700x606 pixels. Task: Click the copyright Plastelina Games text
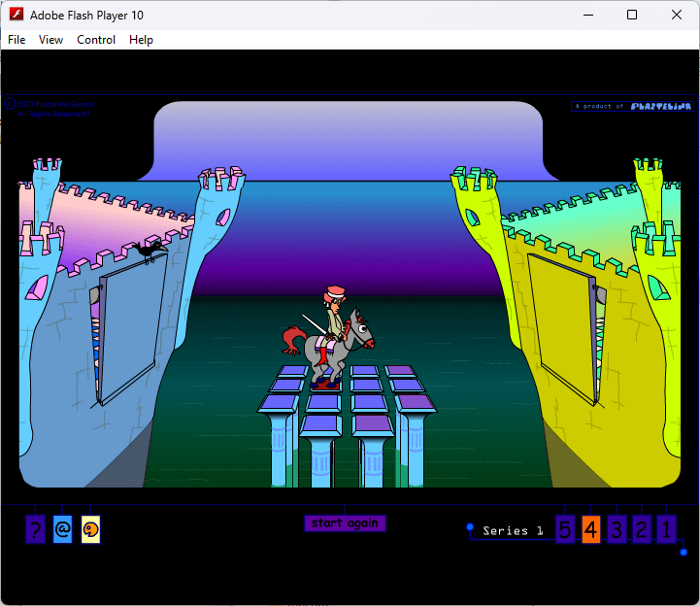click(x=50, y=109)
